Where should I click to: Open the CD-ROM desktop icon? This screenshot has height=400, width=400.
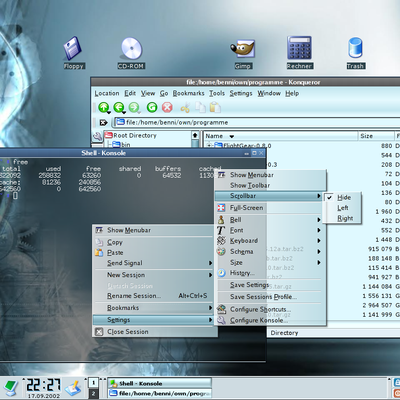(131, 49)
